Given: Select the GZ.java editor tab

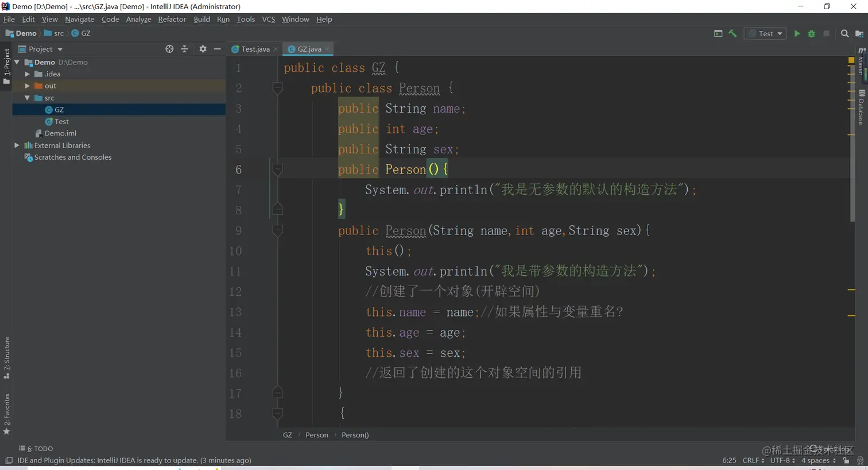Looking at the screenshot, I should pos(309,49).
